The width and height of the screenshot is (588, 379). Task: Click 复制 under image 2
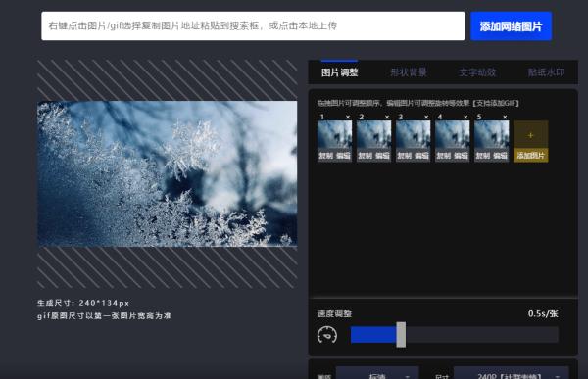coord(366,155)
